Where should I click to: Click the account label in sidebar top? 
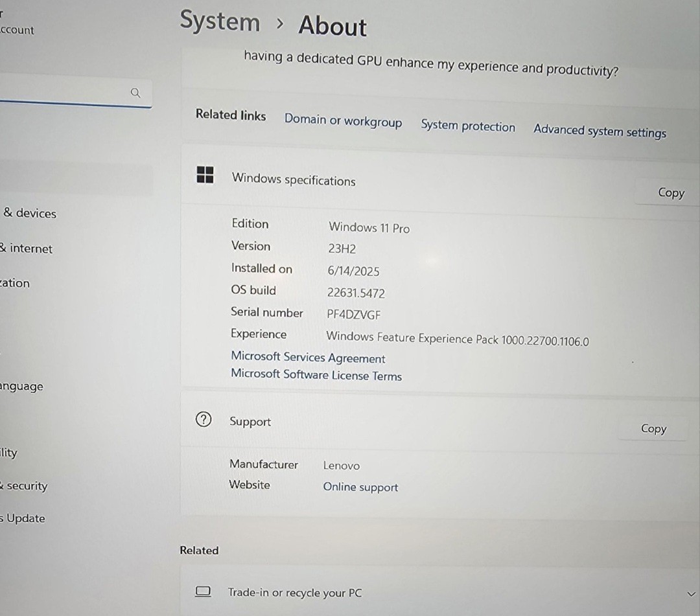[16, 30]
